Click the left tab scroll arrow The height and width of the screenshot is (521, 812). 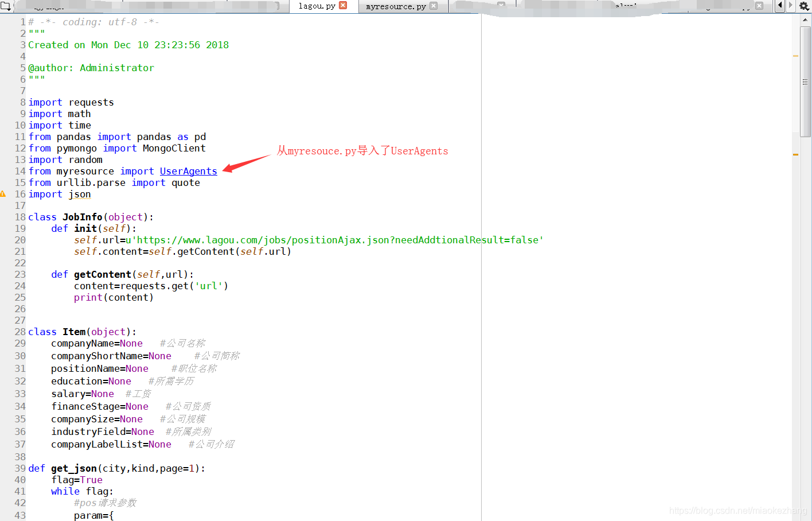tap(780, 6)
